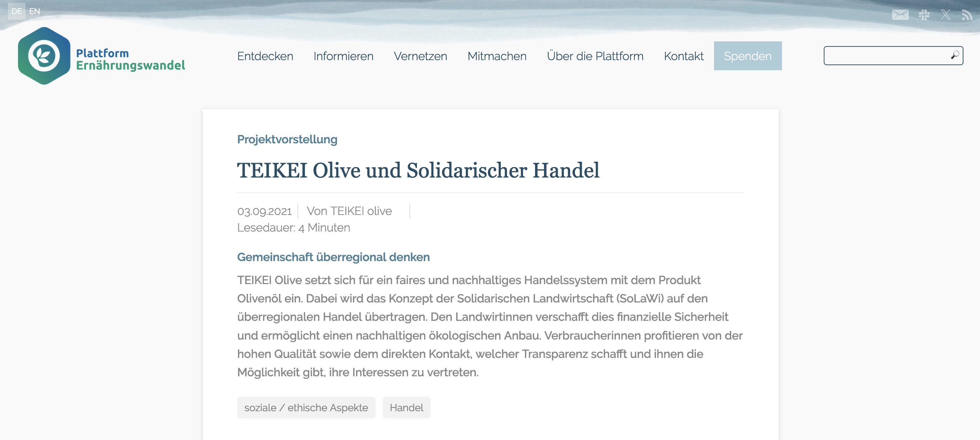Open the Slack icon link
Image resolution: width=980 pixels, height=440 pixels.
(x=924, y=15)
